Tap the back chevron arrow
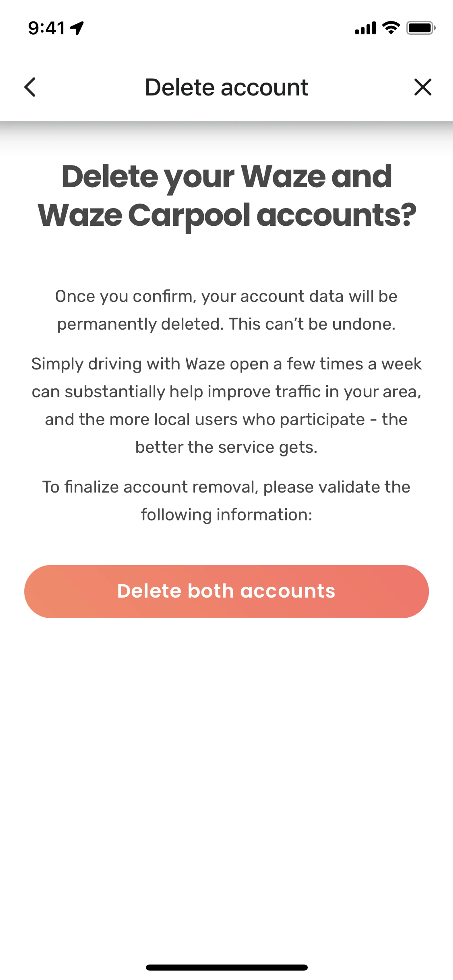Viewport: 453px width, 980px height. pyautogui.click(x=30, y=87)
